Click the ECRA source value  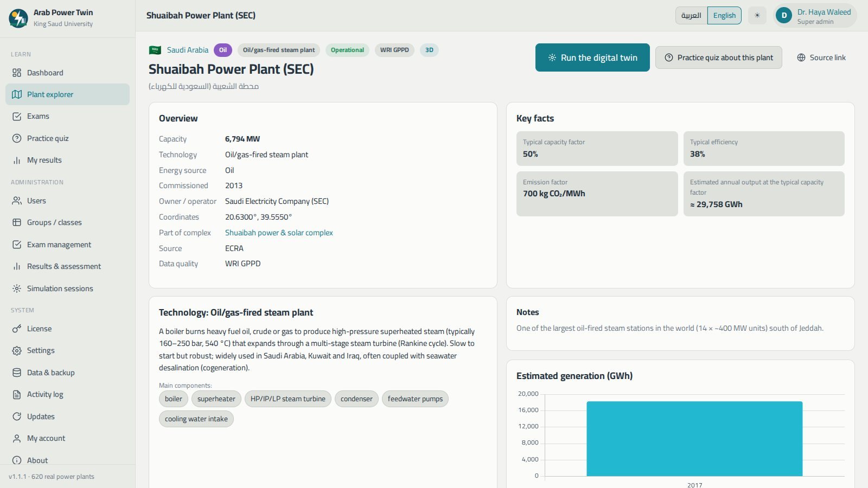[x=234, y=248]
